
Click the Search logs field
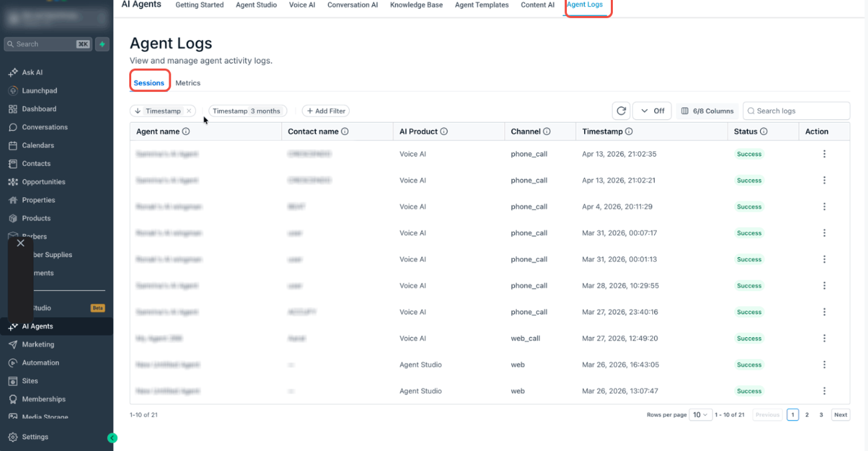796,111
